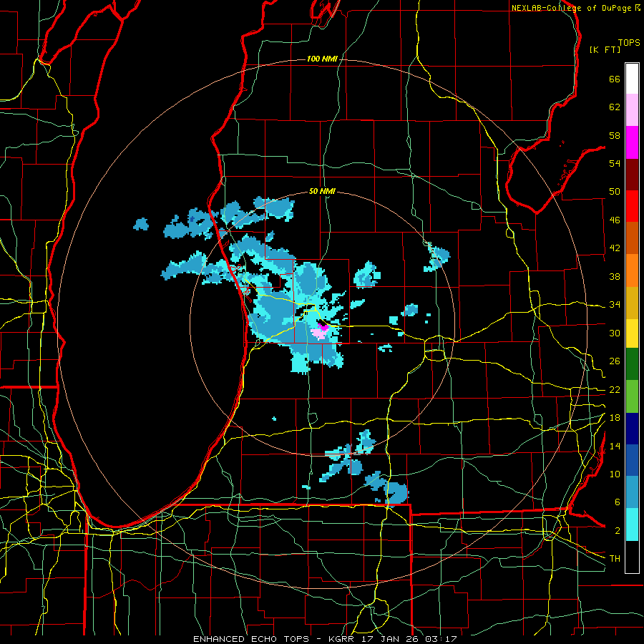The width and height of the screenshot is (644, 644).
Task: Click the "TOPS" legend heading
Action: (629, 43)
